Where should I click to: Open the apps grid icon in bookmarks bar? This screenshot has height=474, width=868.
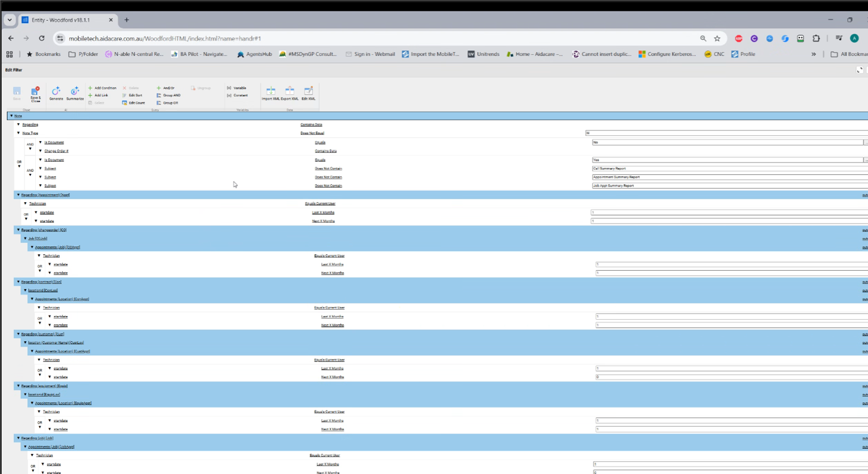[9, 54]
